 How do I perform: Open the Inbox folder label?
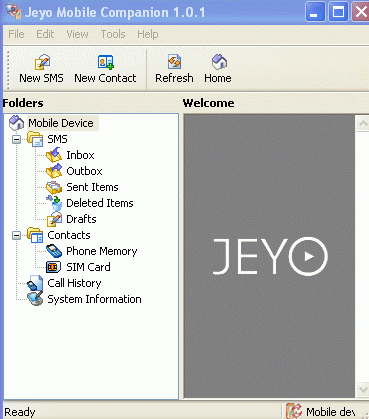click(80, 155)
